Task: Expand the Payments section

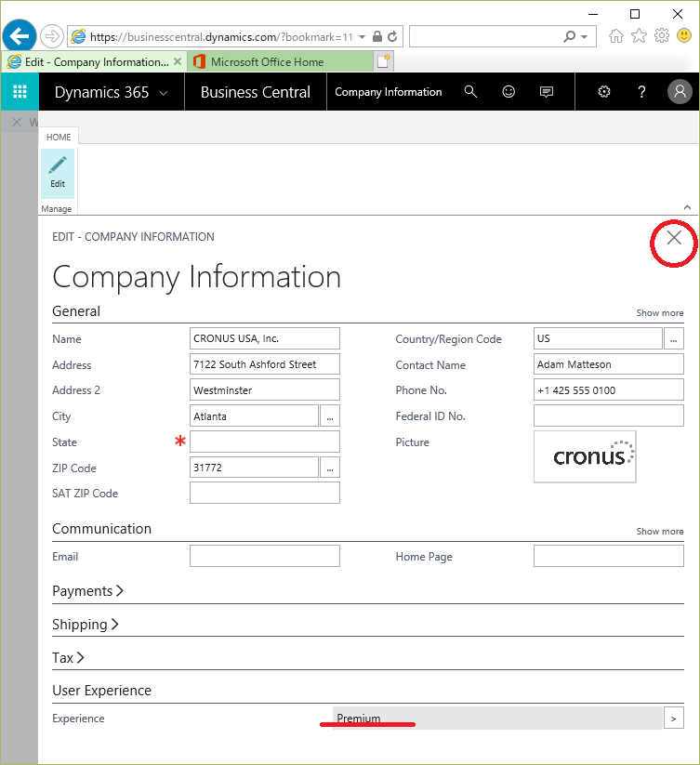Action: pyautogui.click(x=87, y=591)
